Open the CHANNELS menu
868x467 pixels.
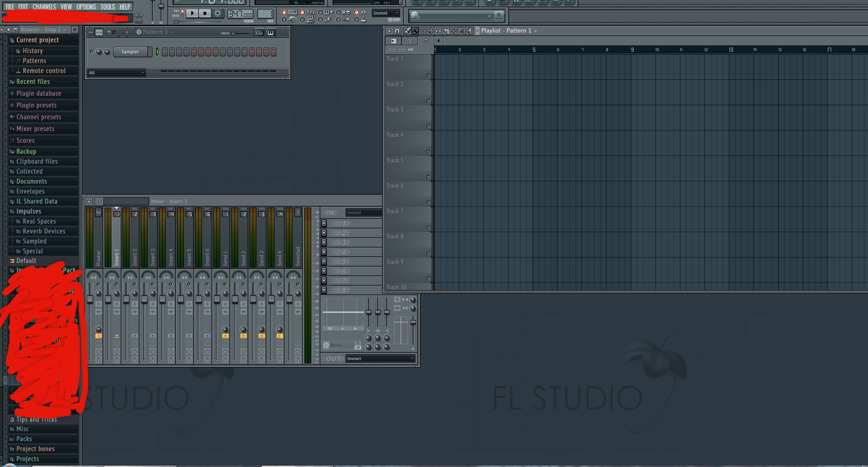point(44,6)
